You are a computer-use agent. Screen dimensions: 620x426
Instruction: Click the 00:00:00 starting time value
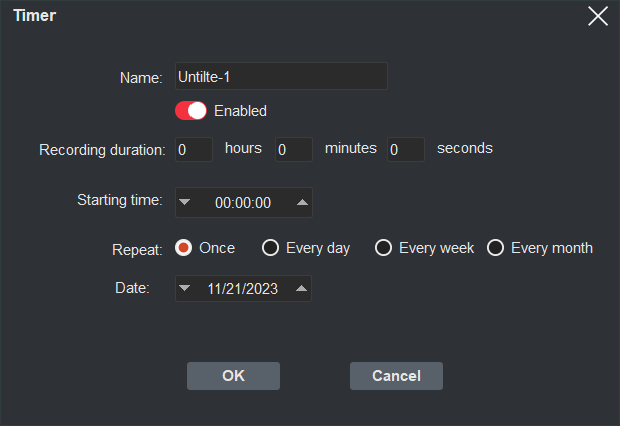click(243, 203)
